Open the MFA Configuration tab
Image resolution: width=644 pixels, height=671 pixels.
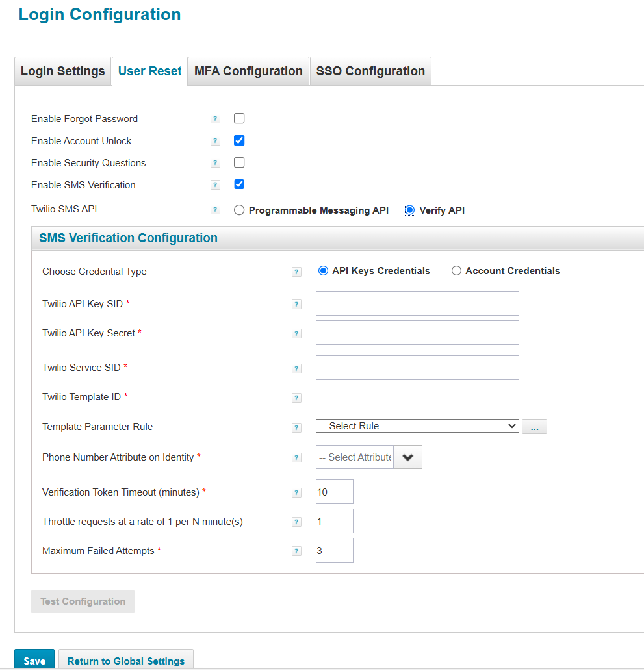[248, 71]
